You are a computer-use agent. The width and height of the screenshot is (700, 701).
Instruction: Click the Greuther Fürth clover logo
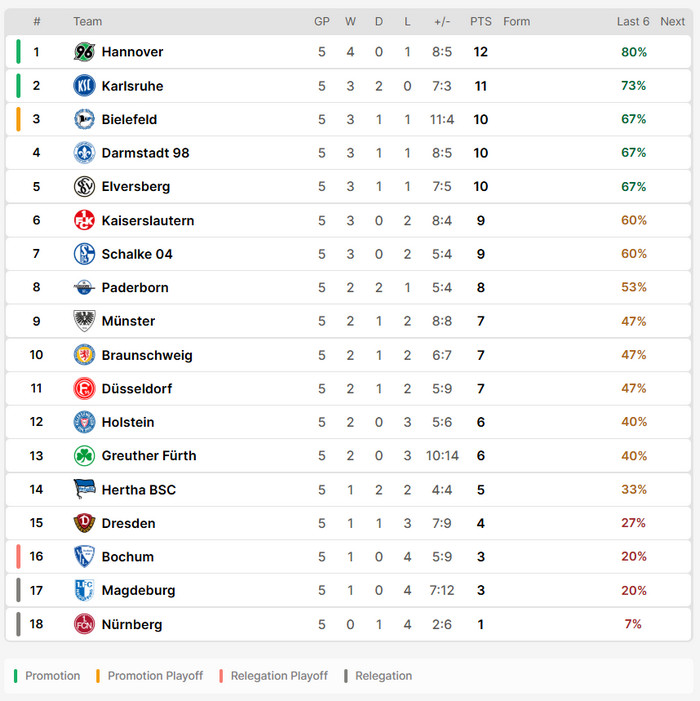click(x=84, y=456)
